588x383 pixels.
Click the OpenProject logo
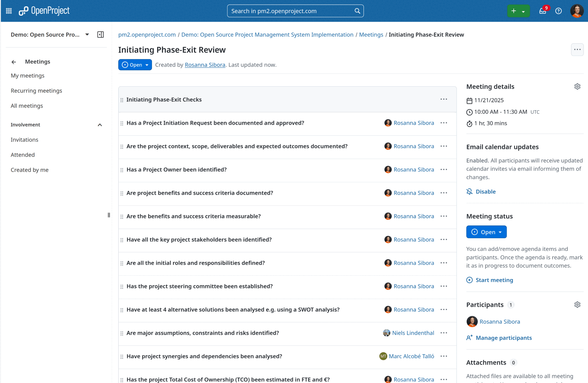click(x=44, y=11)
